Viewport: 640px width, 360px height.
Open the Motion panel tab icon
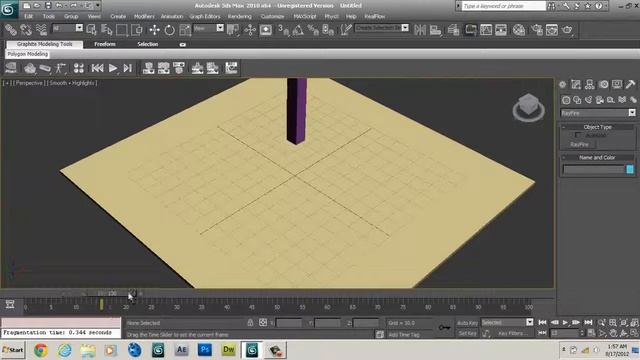603,84
